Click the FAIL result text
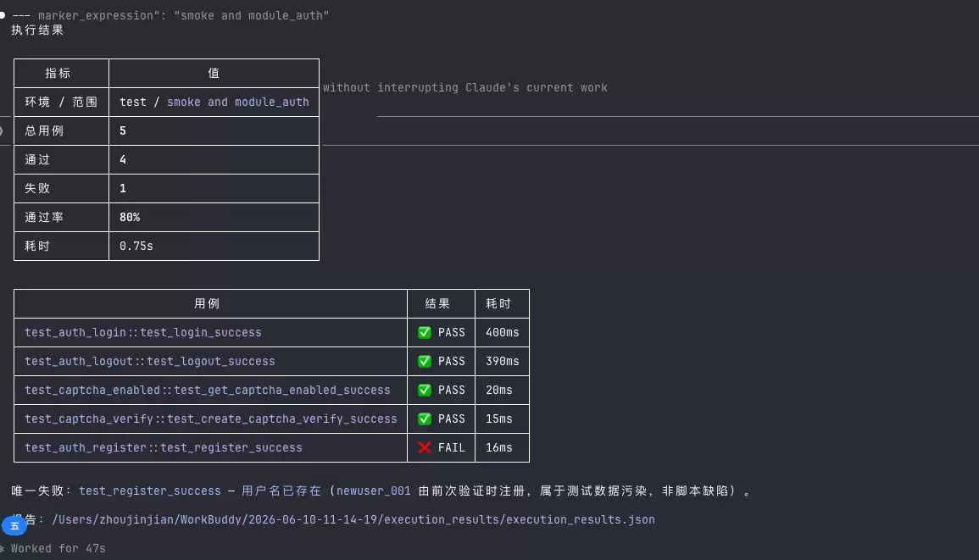 tap(452, 447)
